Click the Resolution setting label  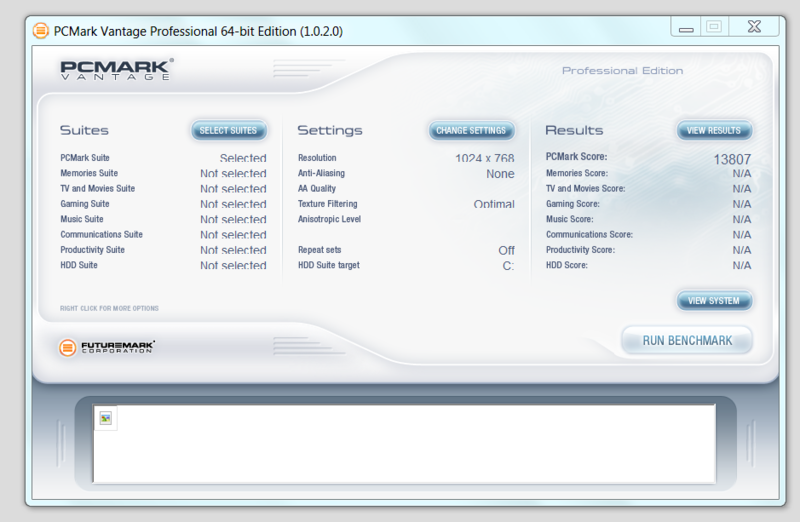pyautogui.click(x=317, y=158)
